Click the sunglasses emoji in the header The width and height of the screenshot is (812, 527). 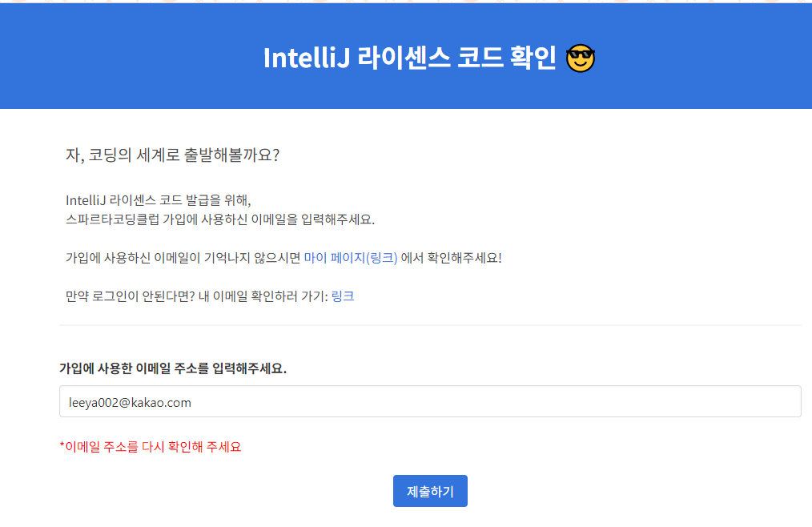[x=580, y=58]
